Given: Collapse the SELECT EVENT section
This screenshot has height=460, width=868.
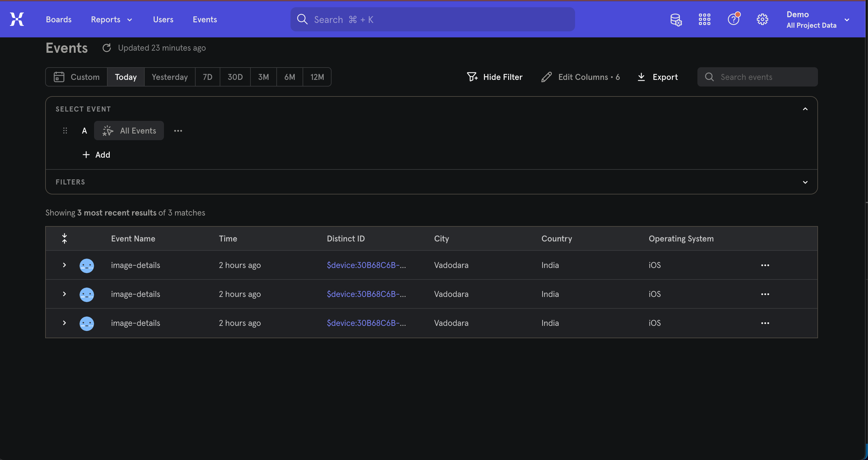Looking at the screenshot, I should (805, 109).
